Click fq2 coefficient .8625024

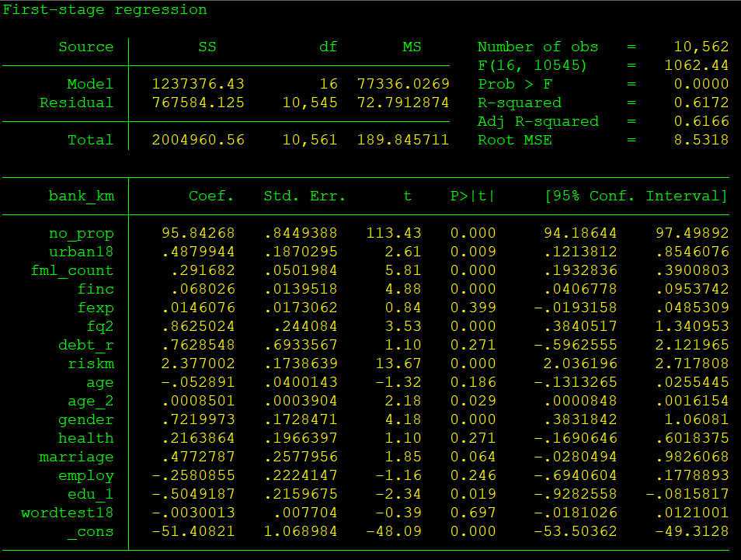tap(198, 326)
